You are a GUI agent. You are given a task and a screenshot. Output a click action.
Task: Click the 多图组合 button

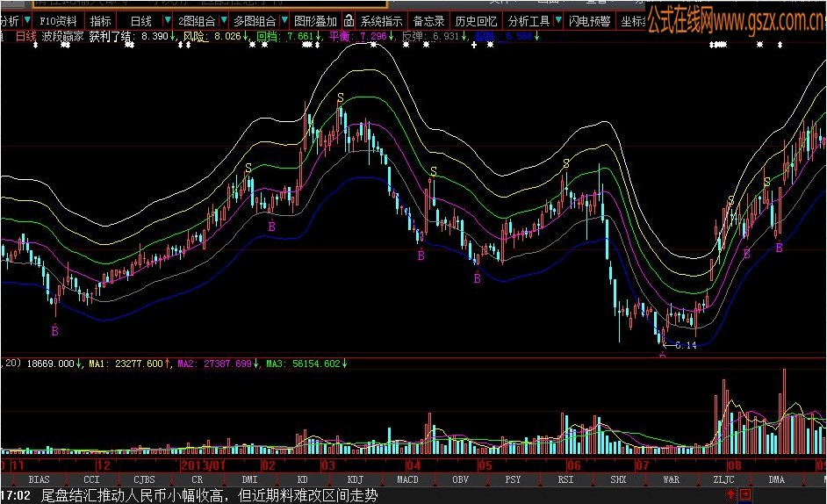tap(255, 21)
